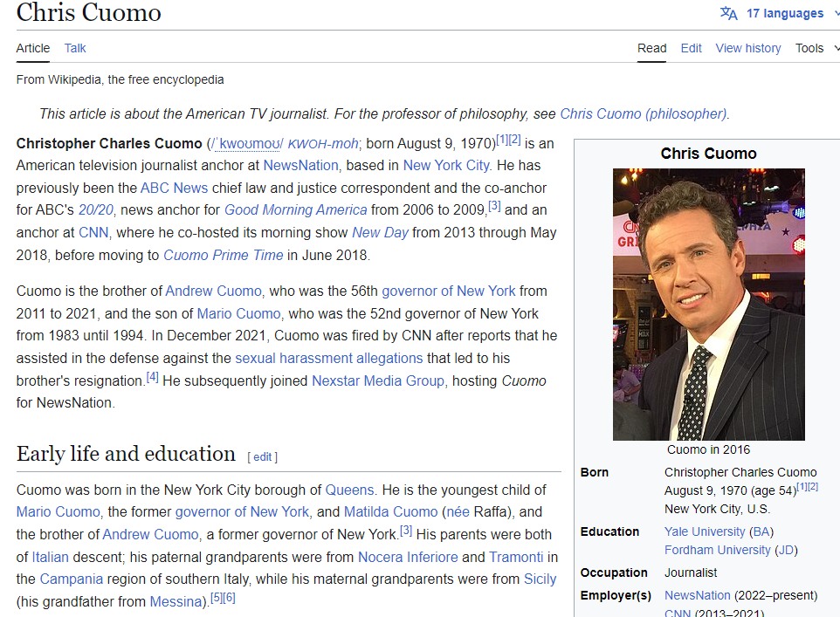Open NewsNation link in infobox Employer row
The height and width of the screenshot is (617, 840).
tap(698, 595)
